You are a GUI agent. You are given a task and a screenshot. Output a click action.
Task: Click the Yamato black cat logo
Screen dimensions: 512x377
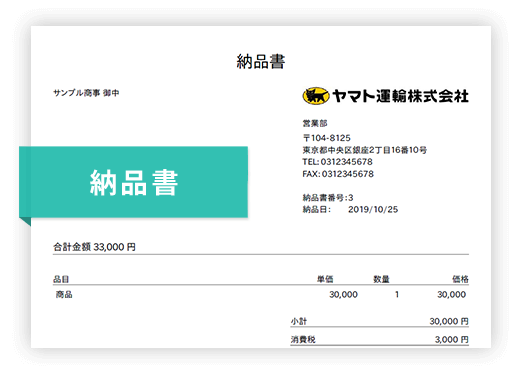tap(316, 96)
